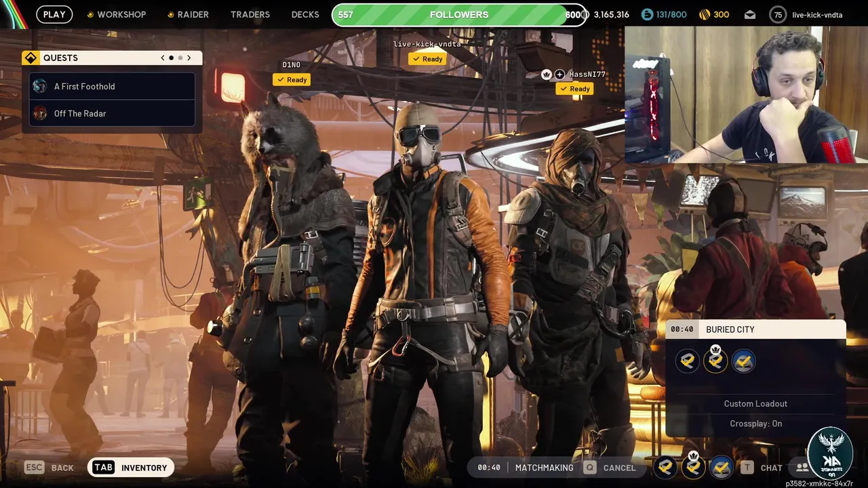Go BACK from lobby screen
Screen dimensions: 868x488
pyautogui.click(x=62, y=468)
